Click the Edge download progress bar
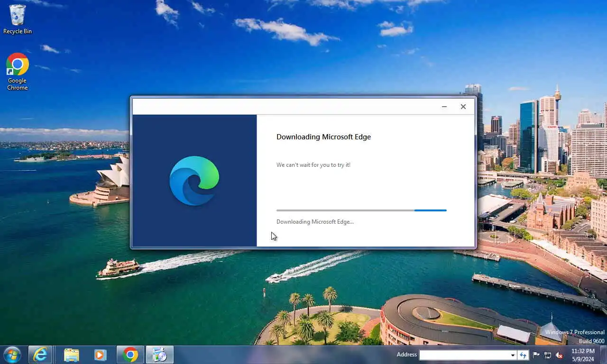 (361, 210)
